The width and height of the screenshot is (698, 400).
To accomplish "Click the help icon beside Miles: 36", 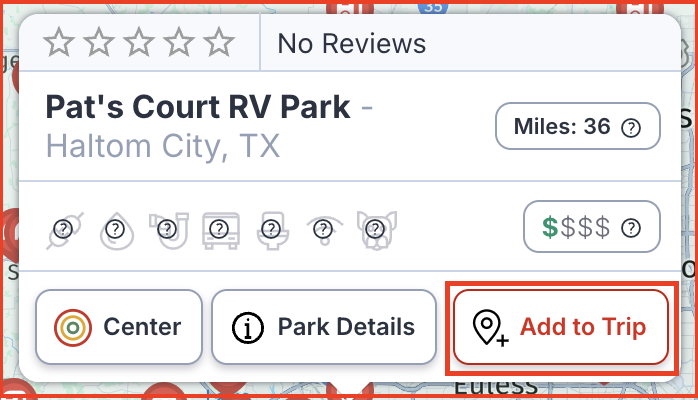I will (631, 128).
